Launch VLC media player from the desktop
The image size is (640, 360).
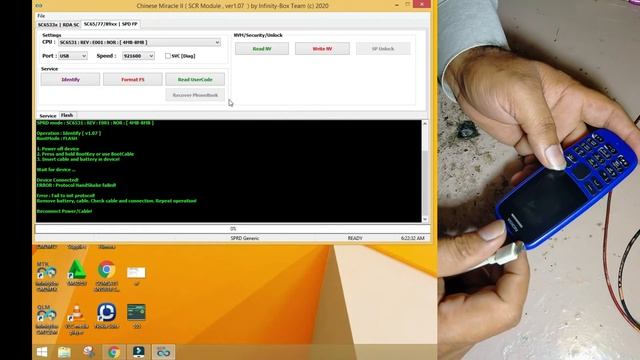click(76, 320)
